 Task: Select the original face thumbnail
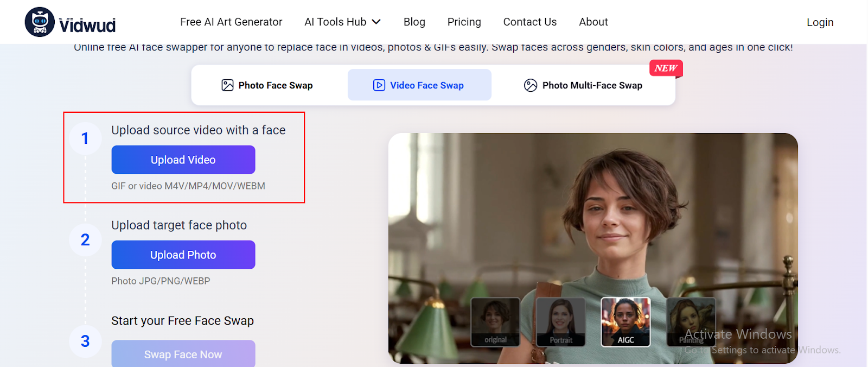[x=495, y=322]
